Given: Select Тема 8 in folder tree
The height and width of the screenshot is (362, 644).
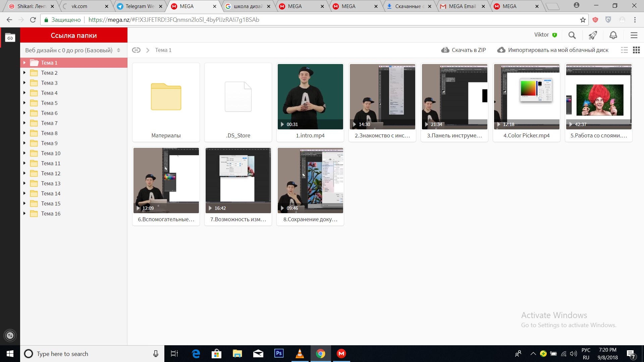Looking at the screenshot, I should [49, 133].
